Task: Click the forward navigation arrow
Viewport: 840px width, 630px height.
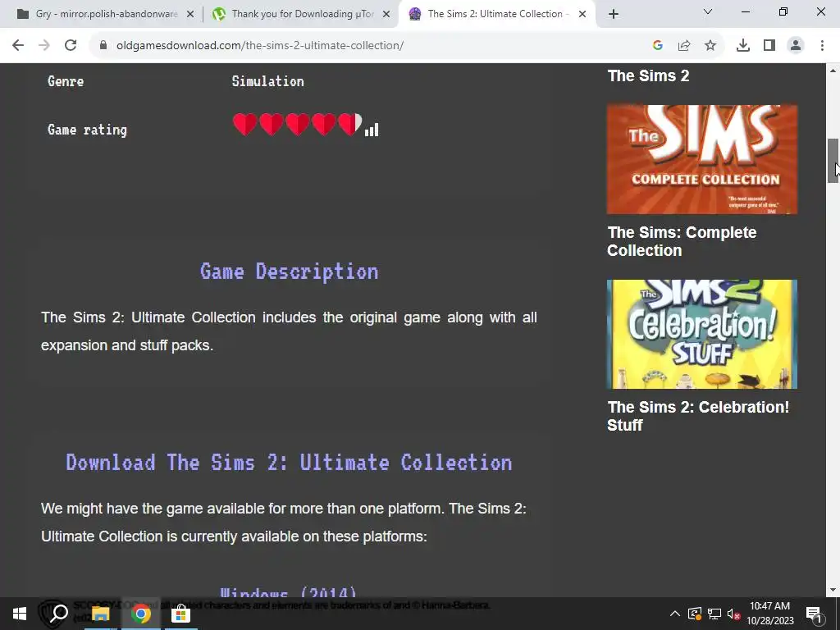Action: [x=44, y=46]
